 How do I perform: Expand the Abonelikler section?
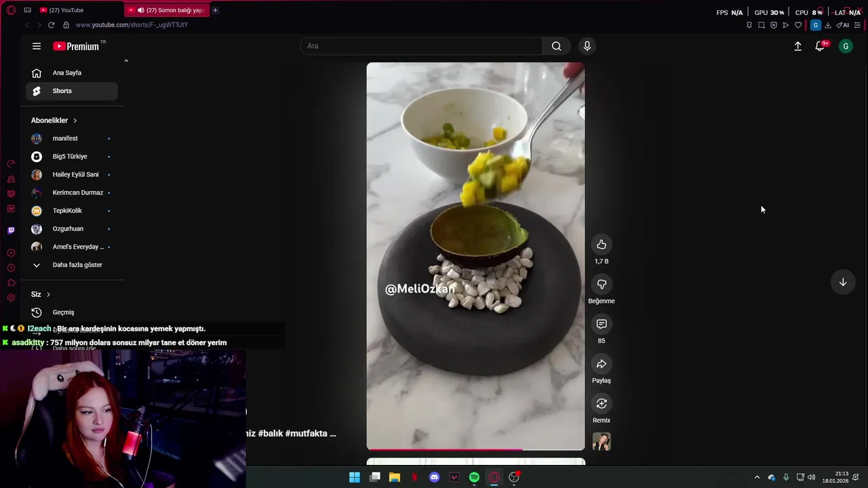(54, 120)
